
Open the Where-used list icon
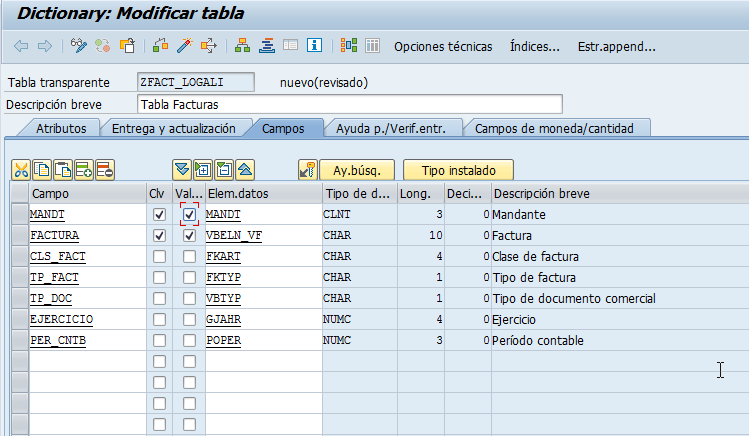point(209,46)
